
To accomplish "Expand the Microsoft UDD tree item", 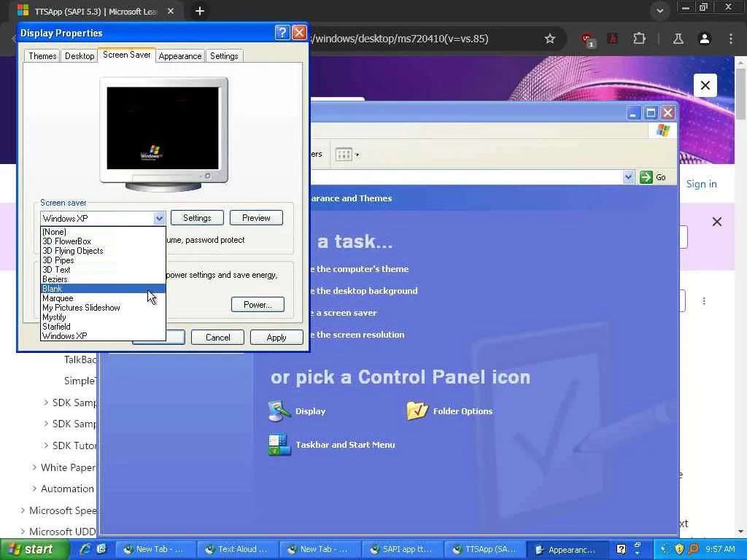I will tap(23, 531).
